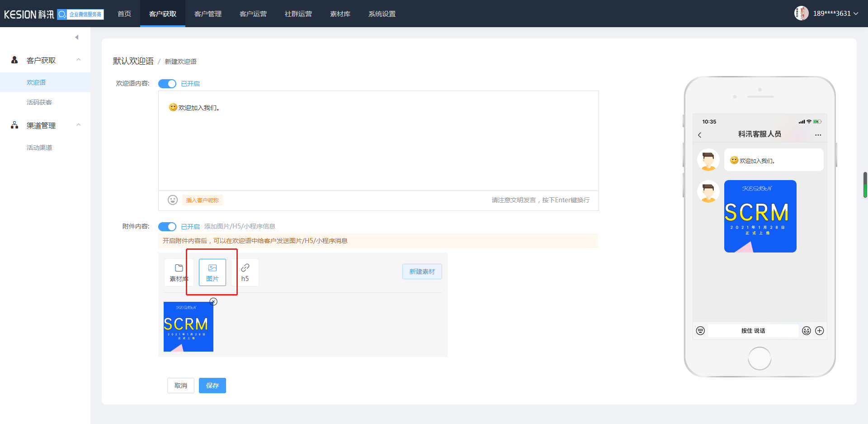Screen dimensions: 868x424
Task: Select the h5 link attachment option
Action: (x=245, y=272)
